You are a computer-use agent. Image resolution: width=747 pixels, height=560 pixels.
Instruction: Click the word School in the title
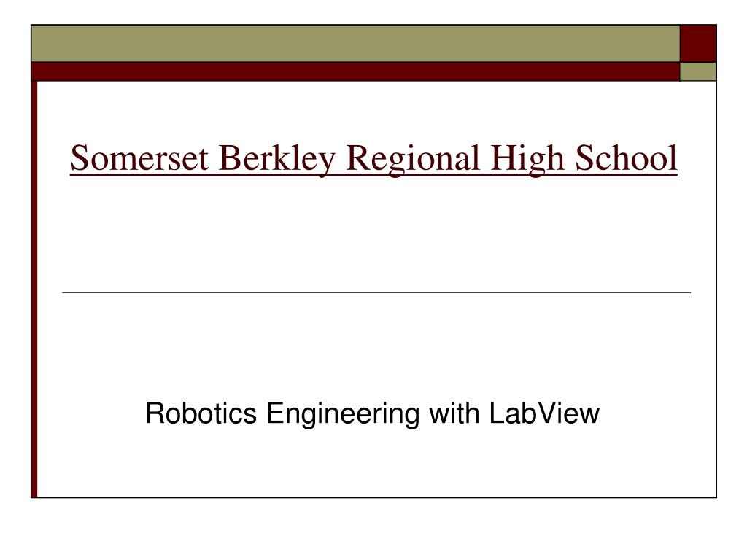click(x=626, y=157)
